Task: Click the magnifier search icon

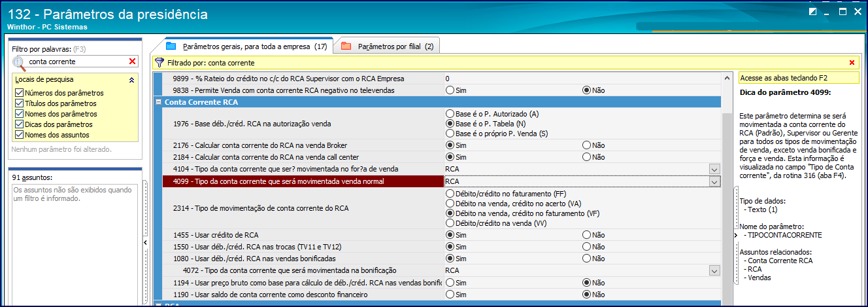Action: tap(20, 62)
